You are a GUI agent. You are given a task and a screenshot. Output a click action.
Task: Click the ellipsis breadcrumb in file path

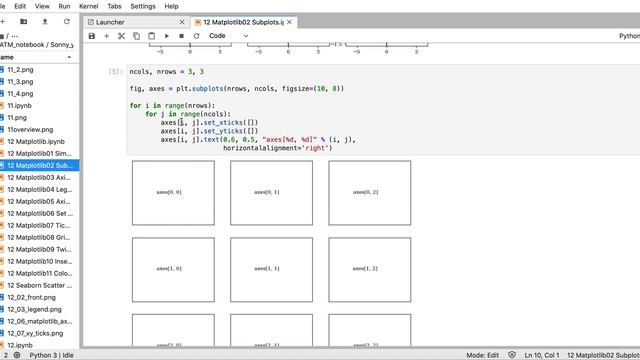click(x=15, y=36)
